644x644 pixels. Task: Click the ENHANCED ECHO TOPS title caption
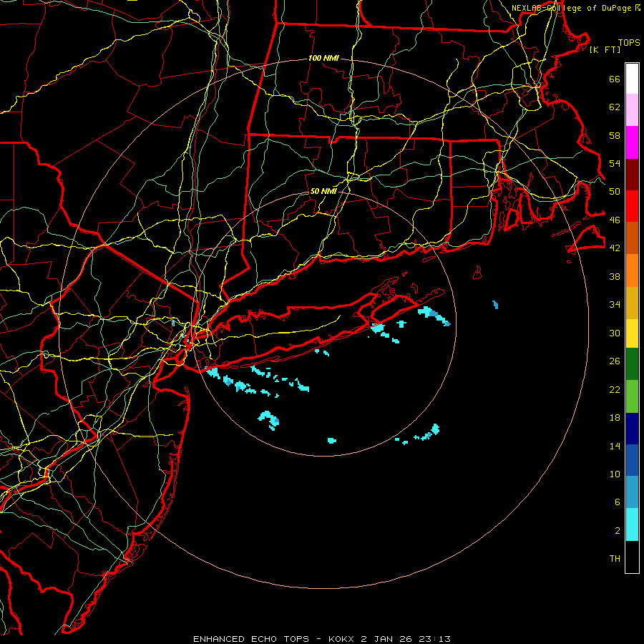pos(322,639)
